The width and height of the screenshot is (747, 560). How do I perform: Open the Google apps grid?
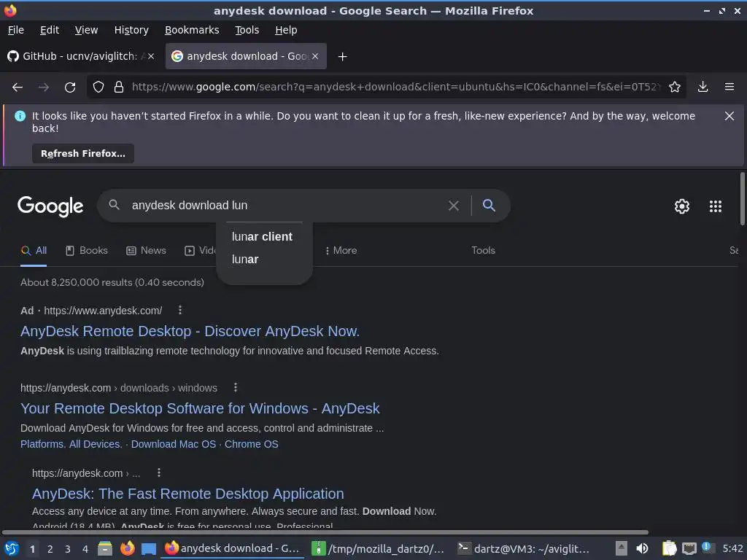(716, 206)
